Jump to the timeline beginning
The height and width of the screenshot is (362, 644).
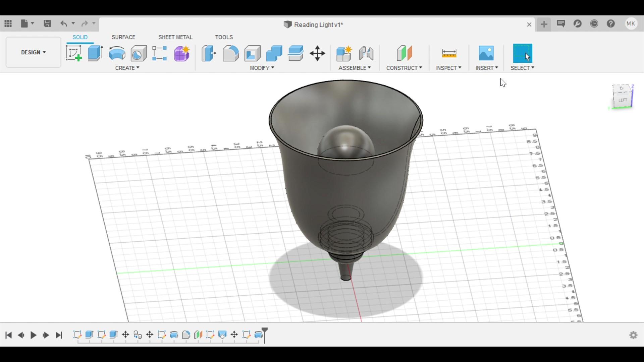tap(9, 335)
